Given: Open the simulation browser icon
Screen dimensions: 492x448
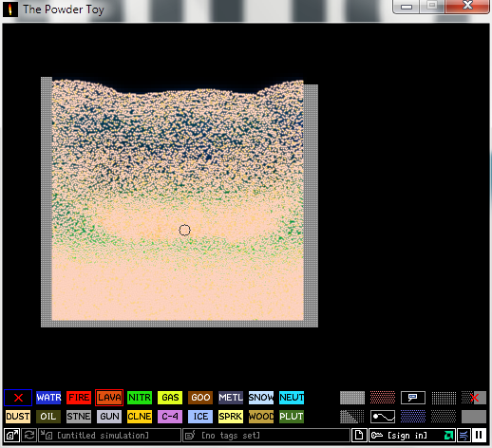Looking at the screenshot, I should pyautogui.click(x=12, y=436).
